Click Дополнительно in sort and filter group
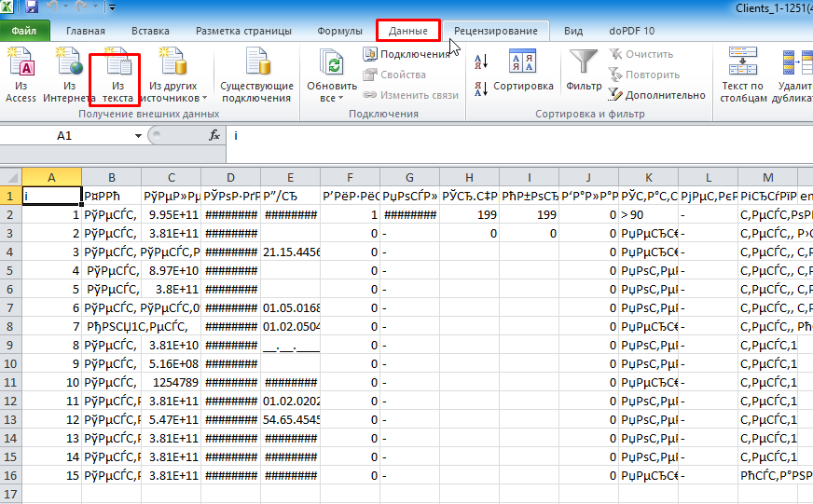Image resolution: width=813 pixels, height=504 pixels. click(x=657, y=94)
